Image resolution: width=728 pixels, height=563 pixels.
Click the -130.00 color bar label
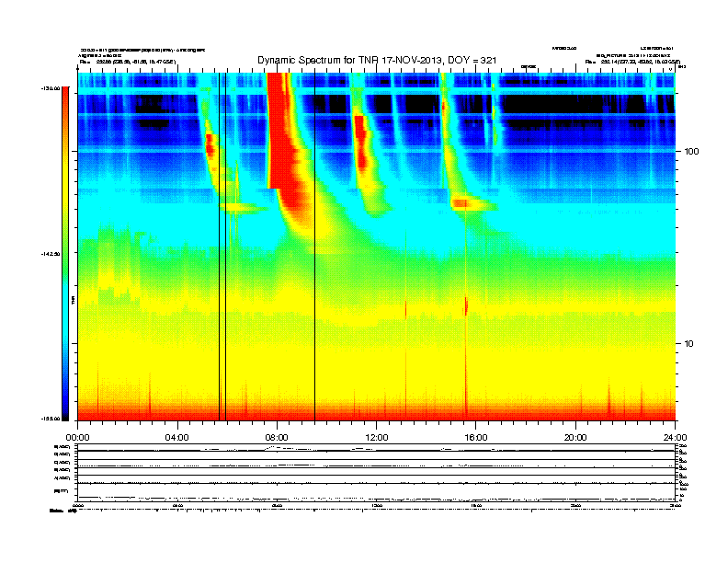(51, 87)
